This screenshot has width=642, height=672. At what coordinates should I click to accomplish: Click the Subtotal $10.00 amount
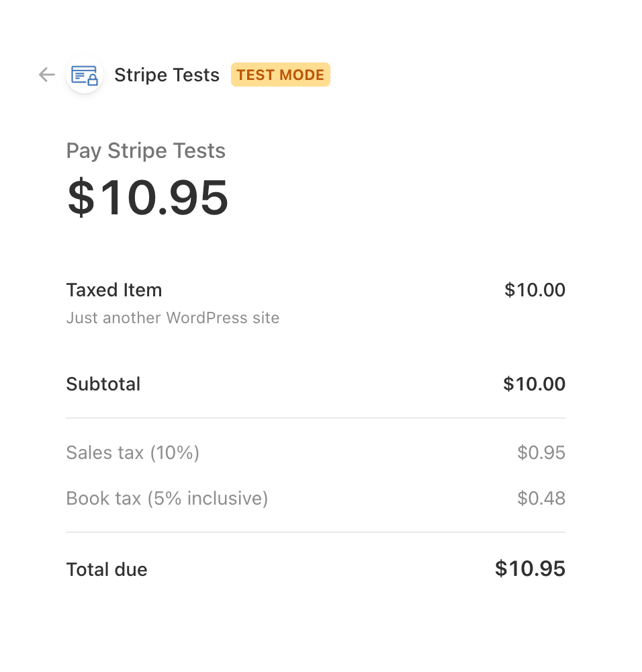(x=534, y=384)
